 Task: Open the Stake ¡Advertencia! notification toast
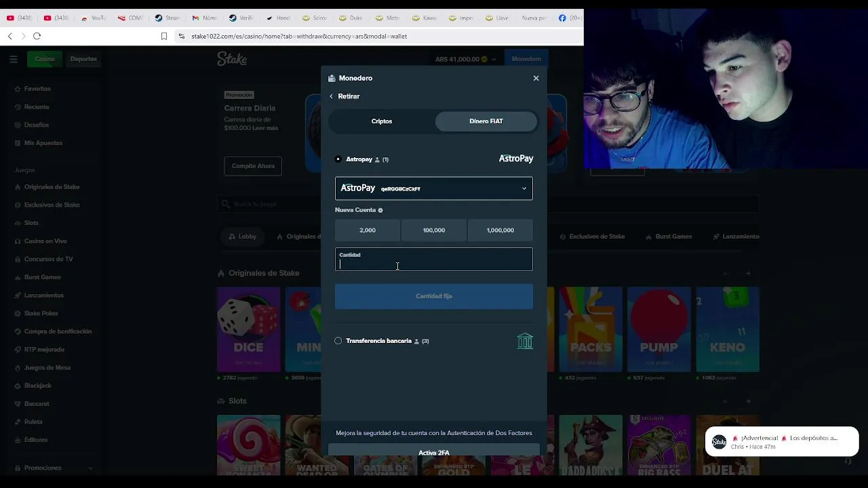point(782,442)
